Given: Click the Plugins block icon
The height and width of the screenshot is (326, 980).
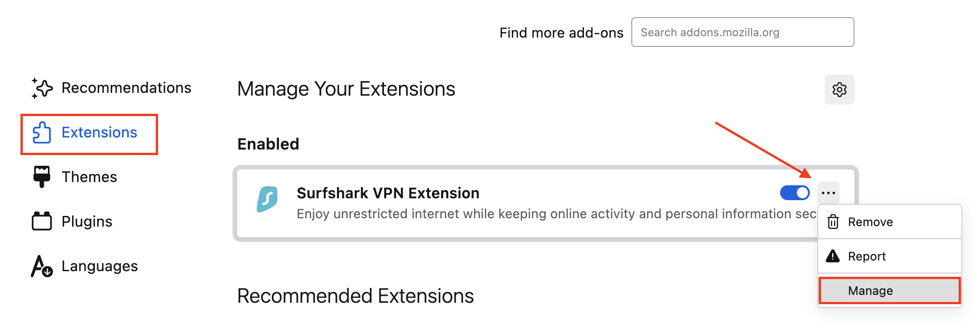Looking at the screenshot, I should click(42, 221).
